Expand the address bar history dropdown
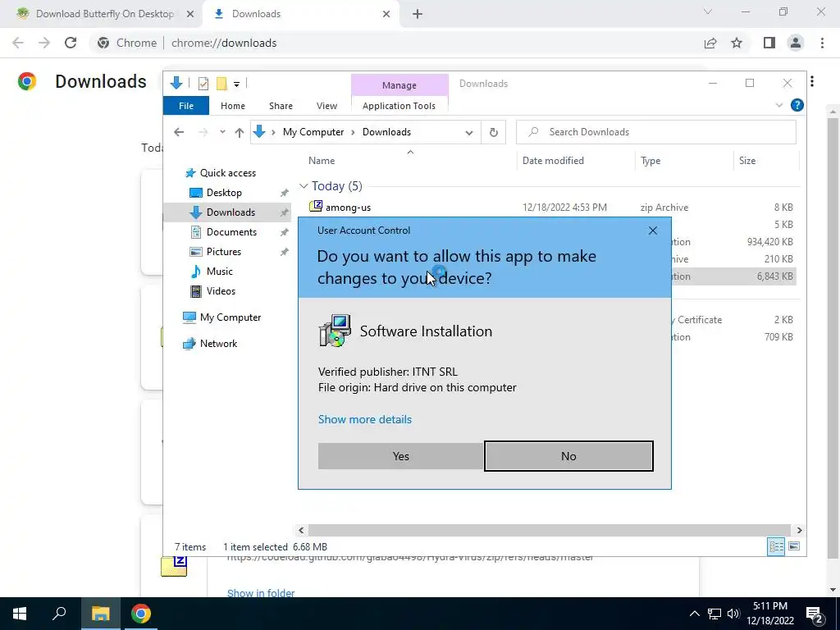840x630 pixels. click(468, 132)
